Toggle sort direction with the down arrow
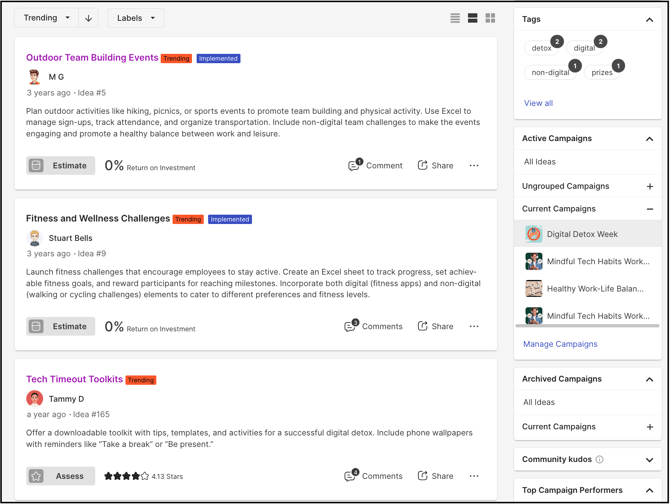This screenshot has height=504, width=670. click(88, 18)
